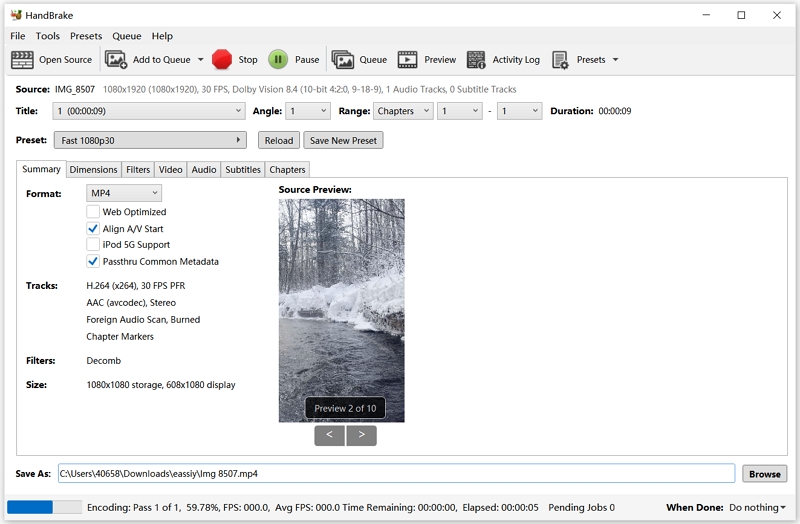Uncheck the Align A/V Start checkbox
Screen dimensions: 800x524
point(93,228)
